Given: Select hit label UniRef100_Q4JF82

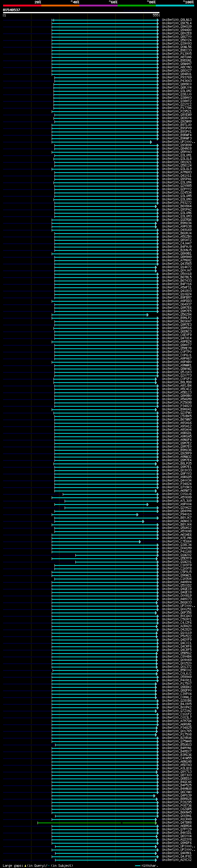Looking at the screenshot, I should tap(177, 856).
